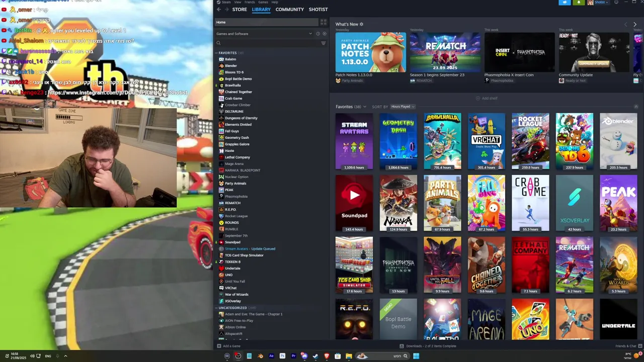Switch to the STORE tab
Viewport: 644px width, 362px height.
point(239,10)
